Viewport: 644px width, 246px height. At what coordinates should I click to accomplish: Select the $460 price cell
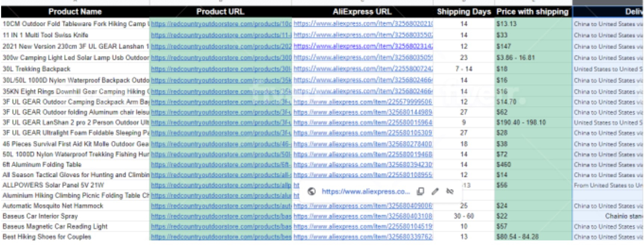click(532, 165)
